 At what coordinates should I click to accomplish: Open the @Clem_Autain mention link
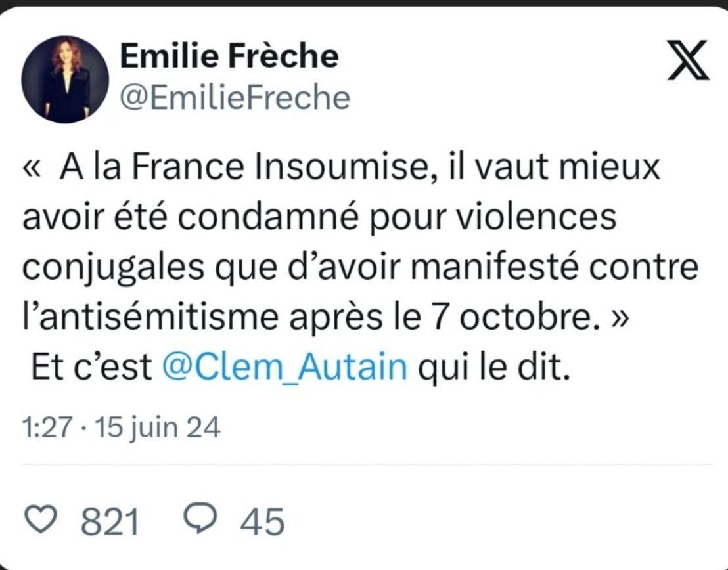(x=284, y=366)
